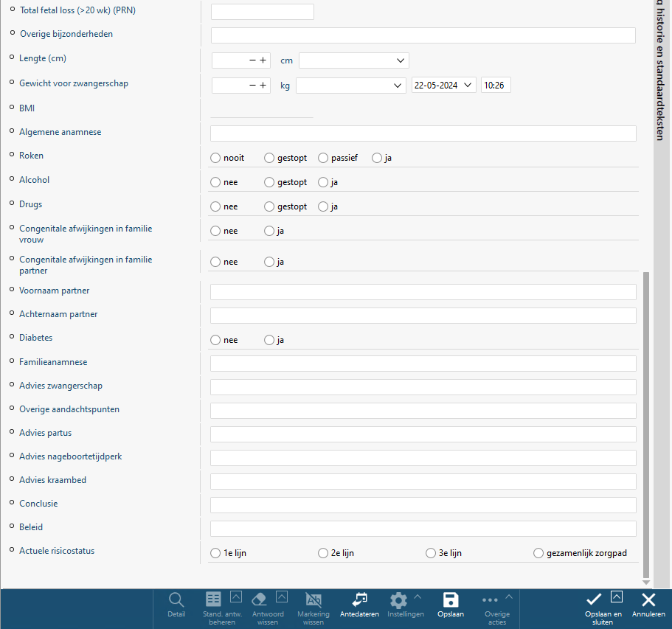Open Overige acties three-dots icon

[x=490, y=600]
